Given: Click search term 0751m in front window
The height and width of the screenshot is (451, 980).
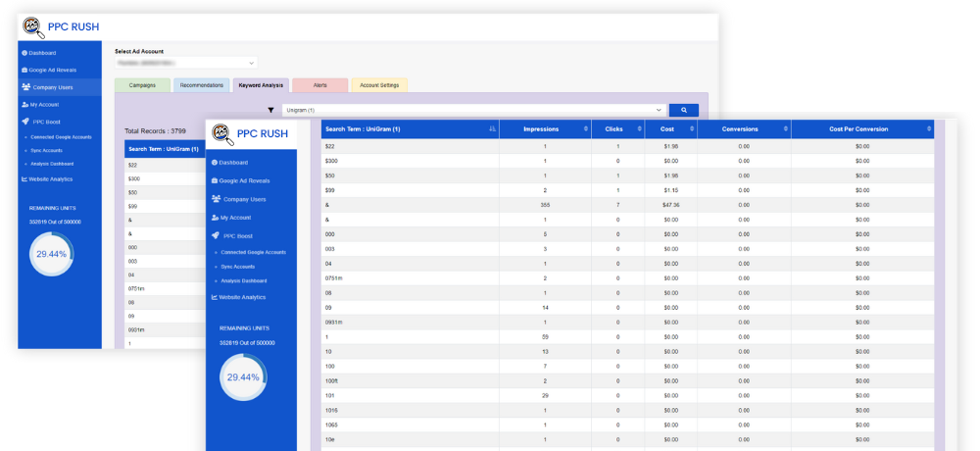Looking at the screenshot, I should (333, 278).
